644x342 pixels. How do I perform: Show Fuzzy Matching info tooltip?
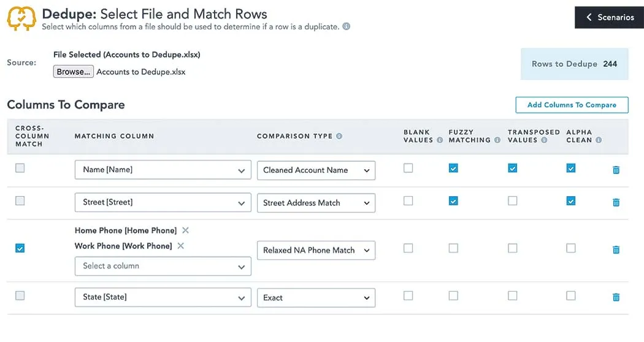click(x=497, y=140)
